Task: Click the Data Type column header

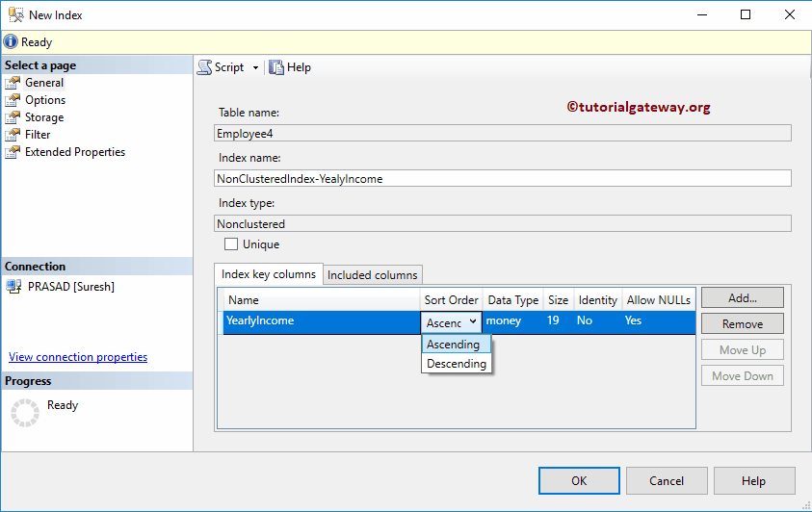Action: 513,300
